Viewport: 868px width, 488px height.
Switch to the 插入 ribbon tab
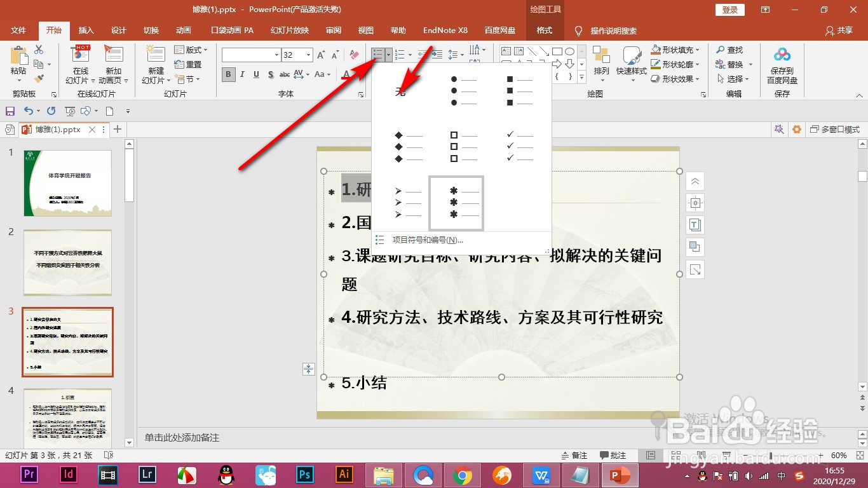pyautogui.click(x=86, y=30)
